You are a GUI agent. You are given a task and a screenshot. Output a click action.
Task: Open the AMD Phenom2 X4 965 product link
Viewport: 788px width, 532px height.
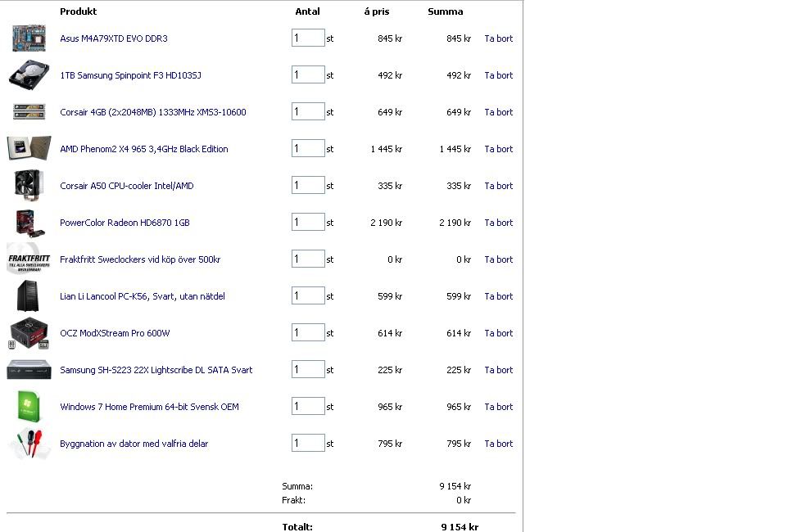point(143,149)
